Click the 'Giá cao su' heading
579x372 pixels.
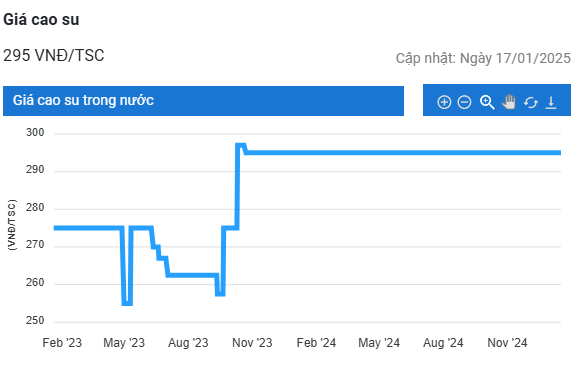click(41, 20)
